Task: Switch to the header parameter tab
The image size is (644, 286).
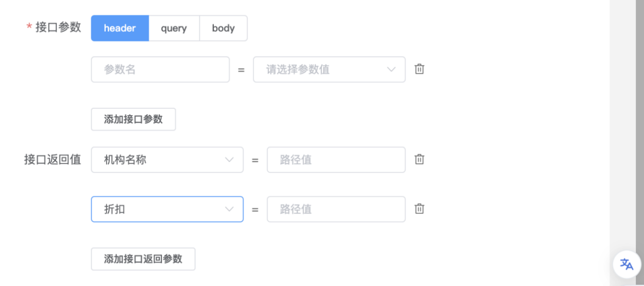Action: point(120,28)
